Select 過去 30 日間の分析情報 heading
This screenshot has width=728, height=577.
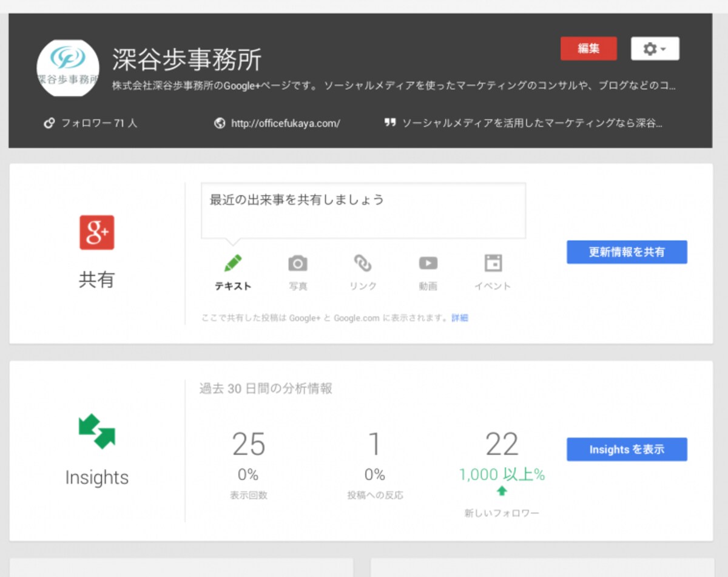(x=266, y=389)
